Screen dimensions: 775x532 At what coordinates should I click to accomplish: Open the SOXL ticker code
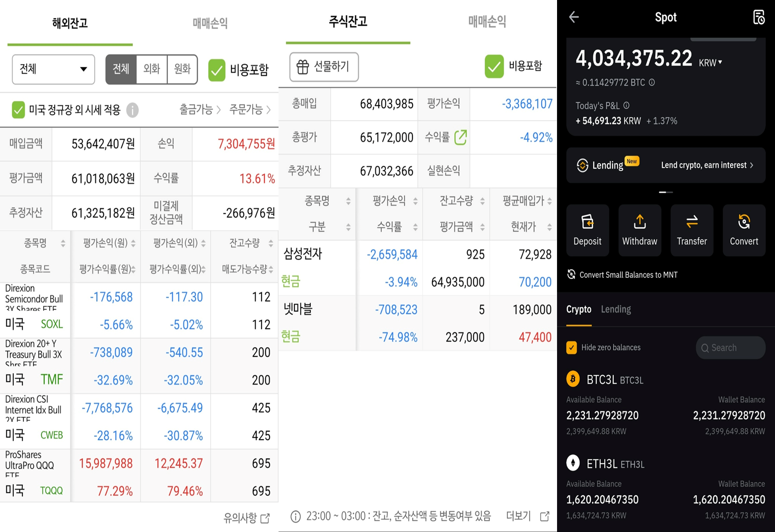click(52, 324)
